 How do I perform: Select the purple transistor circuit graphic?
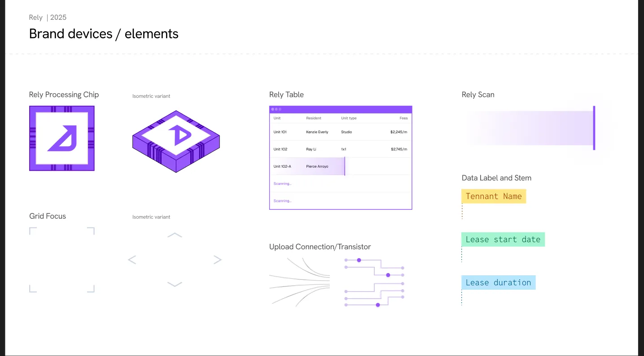tap(374, 282)
